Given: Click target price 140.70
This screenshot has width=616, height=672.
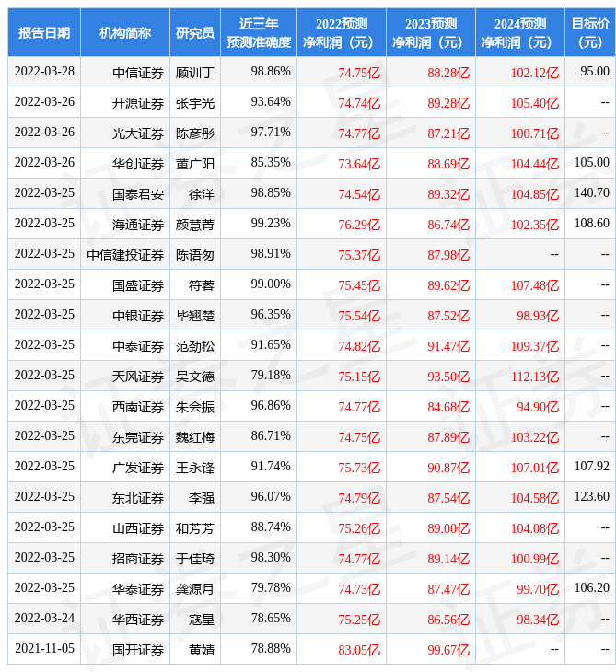Looking at the screenshot, I should 591,193.
